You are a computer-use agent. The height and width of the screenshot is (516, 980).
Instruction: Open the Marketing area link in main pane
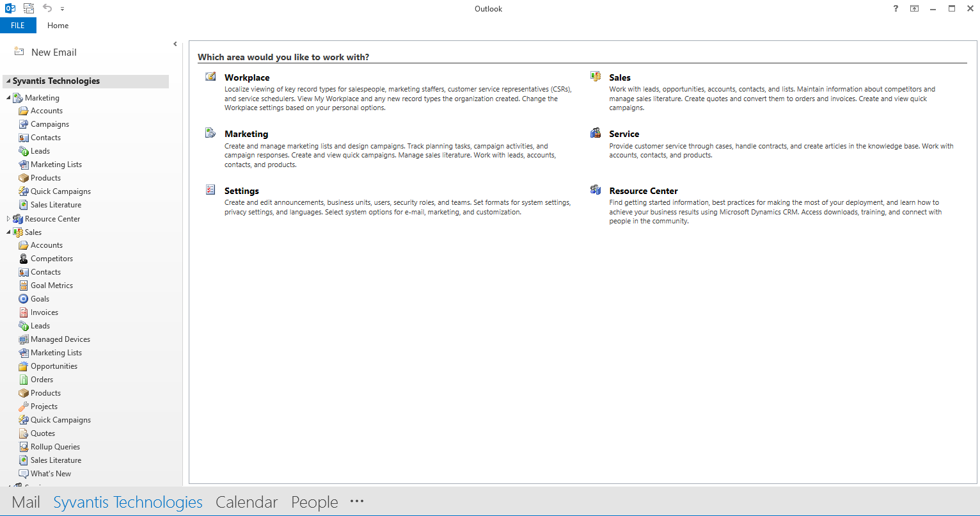(246, 134)
